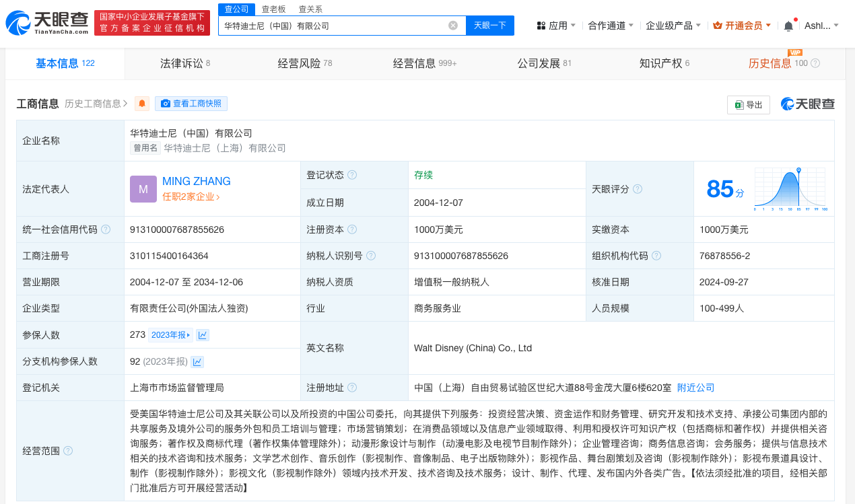Click help icon beside 天眼评分
The width and height of the screenshot is (855, 504).
[x=638, y=189]
